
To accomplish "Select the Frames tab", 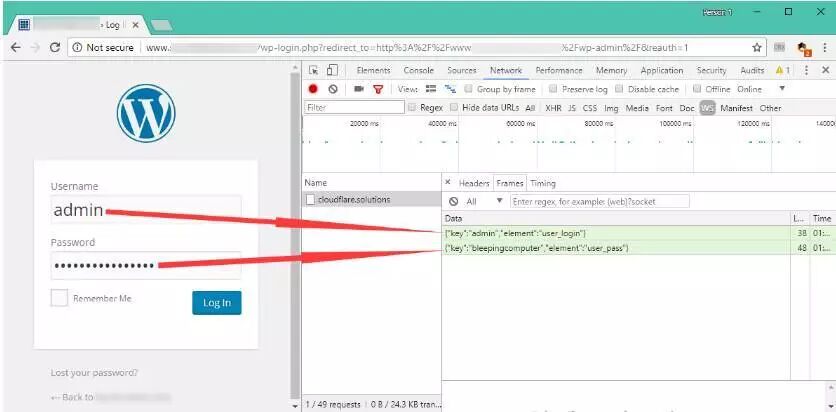I will [510, 183].
